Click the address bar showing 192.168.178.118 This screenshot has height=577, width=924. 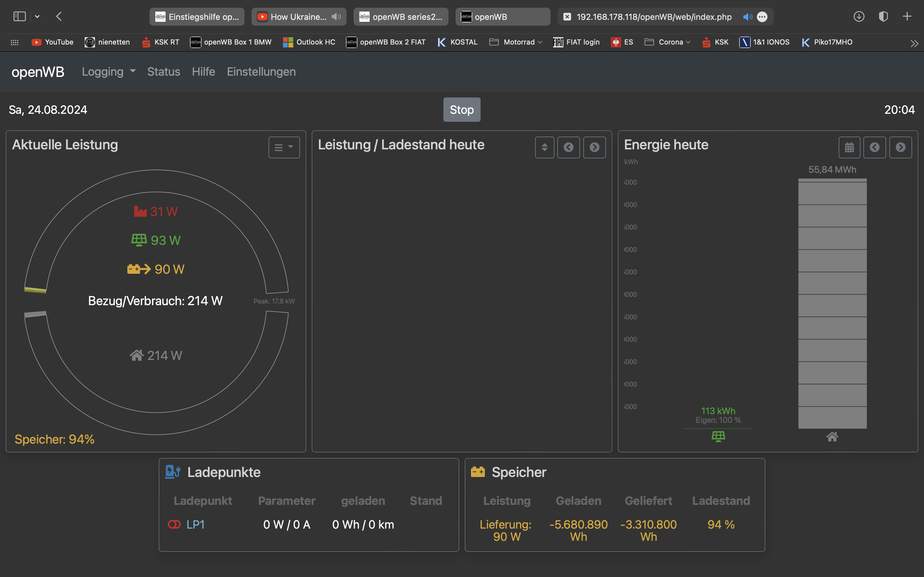coord(654,17)
